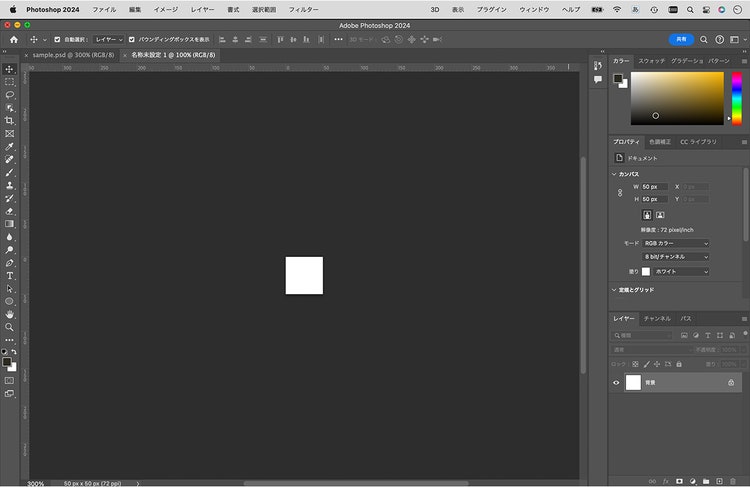The image size is (750, 487).
Task: Select the Spot Healing Brush tool
Action: click(9, 160)
